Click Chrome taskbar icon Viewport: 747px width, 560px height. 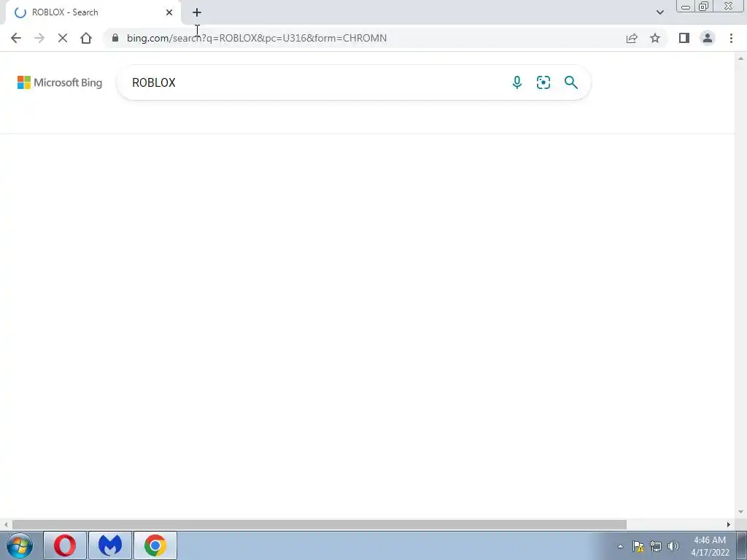[155, 545]
